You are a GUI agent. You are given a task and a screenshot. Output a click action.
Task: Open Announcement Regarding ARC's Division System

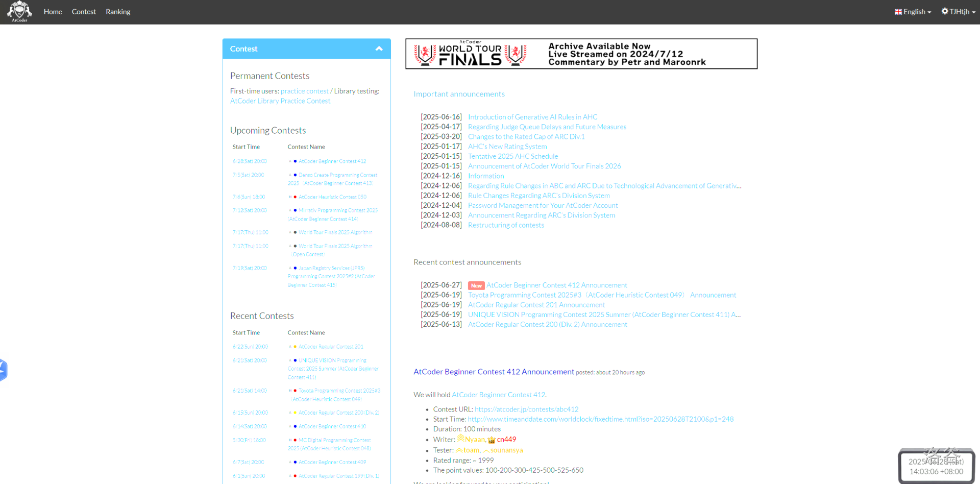click(x=542, y=215)
